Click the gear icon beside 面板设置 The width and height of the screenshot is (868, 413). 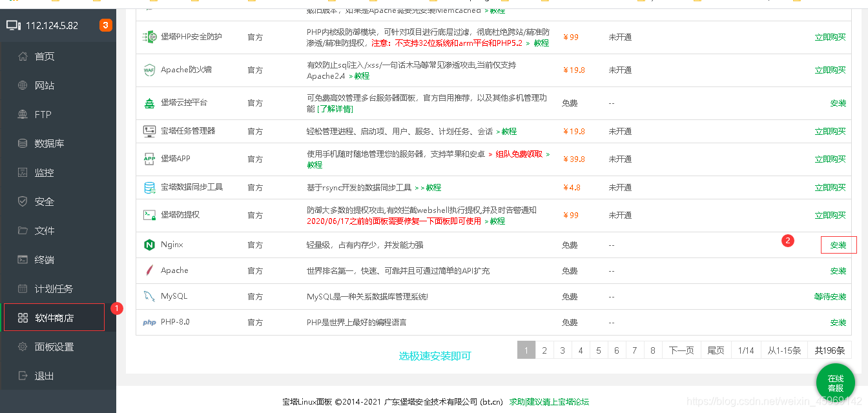[23, 347]
